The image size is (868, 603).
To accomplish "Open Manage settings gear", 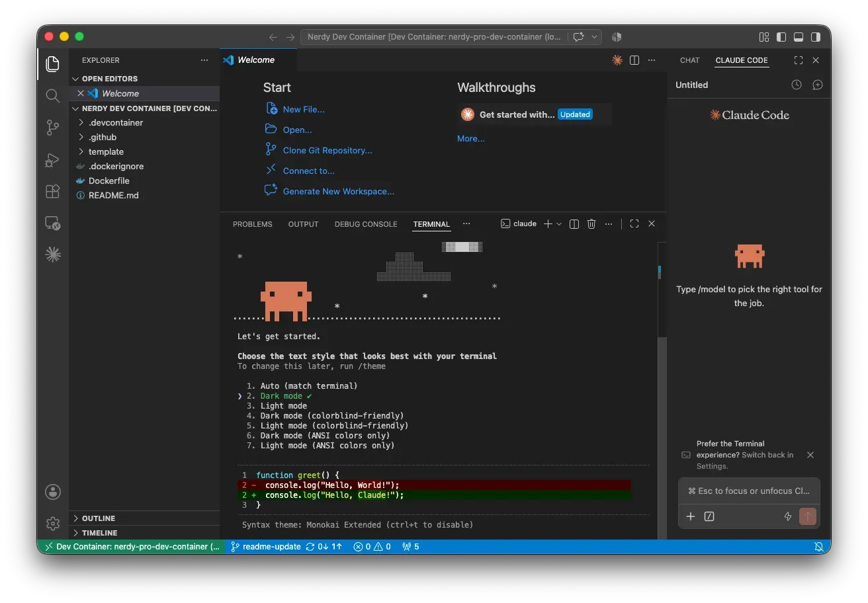I will (x=53, y=524).
